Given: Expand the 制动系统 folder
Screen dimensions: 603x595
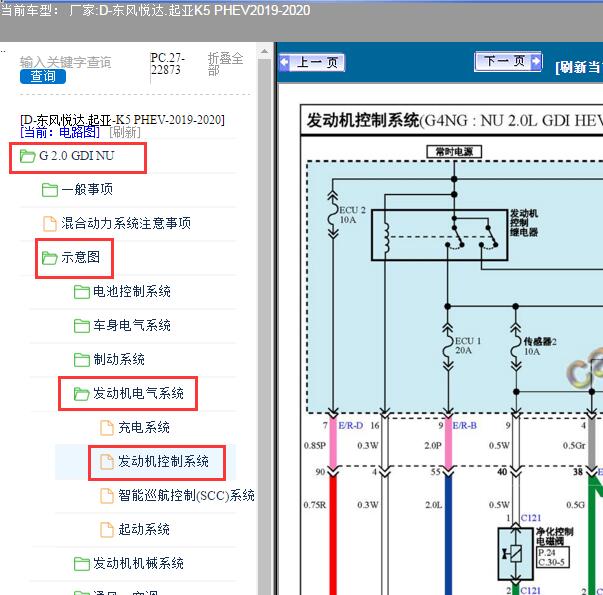Looking at the screenshot, I should (x=119, y=359).
